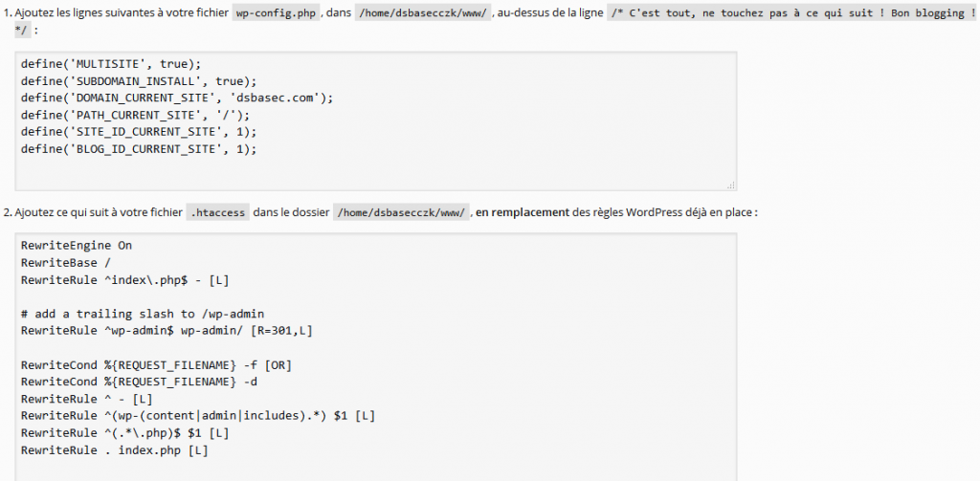Click the BLOG_ID_CURRENT_SITE define line
The height and width of the screenshot is (481, 980).
(x=139, y=149)
